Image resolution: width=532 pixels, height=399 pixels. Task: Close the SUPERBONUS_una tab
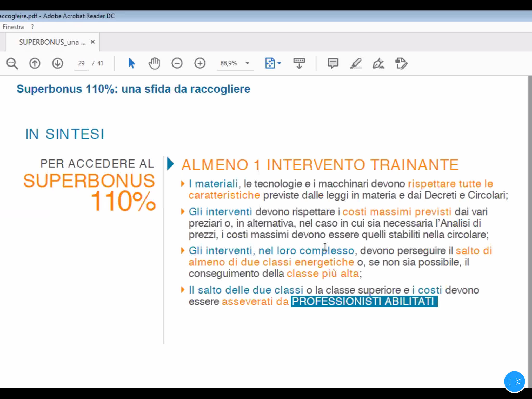(x=93, y=42)
